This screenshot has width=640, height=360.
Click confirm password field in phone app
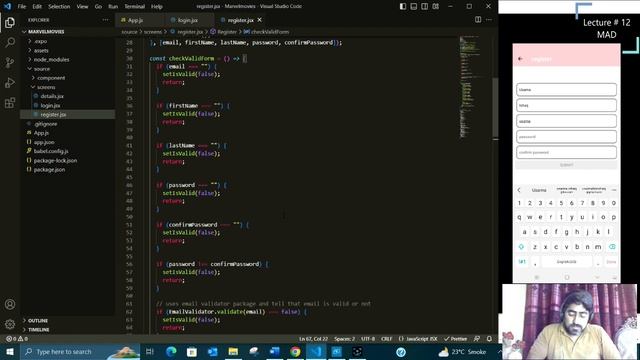pyautogui.click(x=566, y=152)
